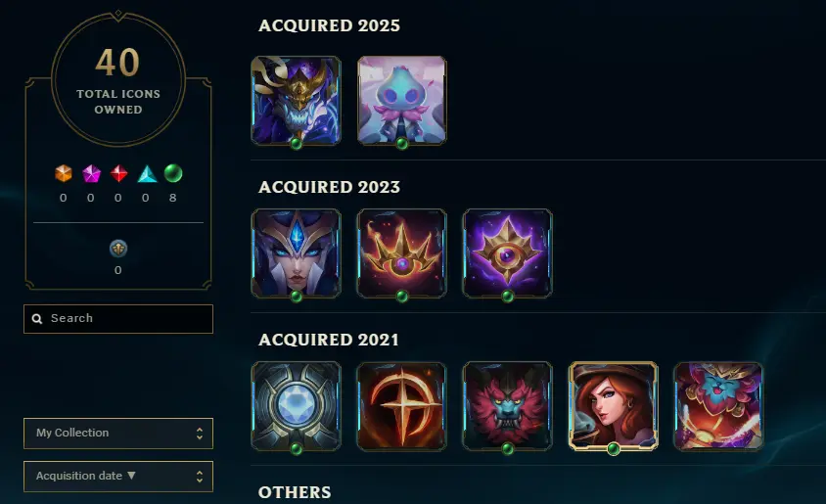The height and width of the screenshot is (504, 826).
Task: Click the pink pentagon gem icon
Action: [x=91, y=173]
